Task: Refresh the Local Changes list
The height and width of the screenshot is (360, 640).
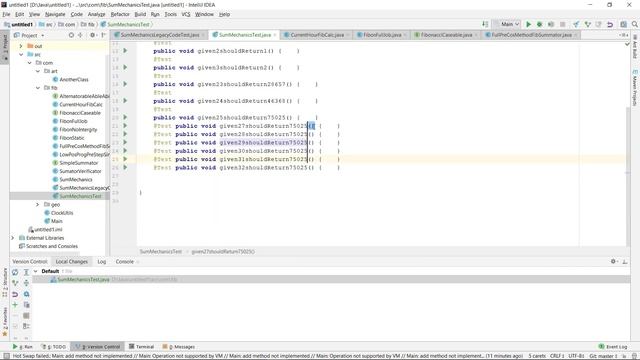Action: pyautogui.click(x=15, y=272)
